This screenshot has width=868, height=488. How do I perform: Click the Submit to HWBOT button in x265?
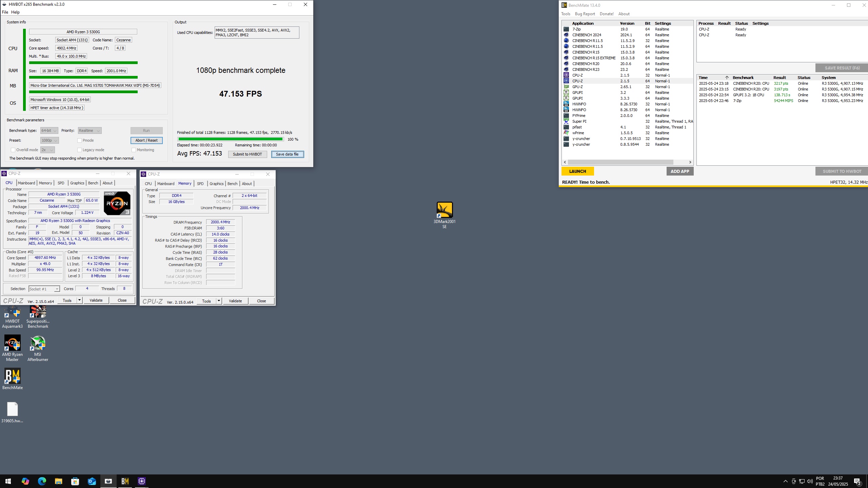tap(248, 154)
